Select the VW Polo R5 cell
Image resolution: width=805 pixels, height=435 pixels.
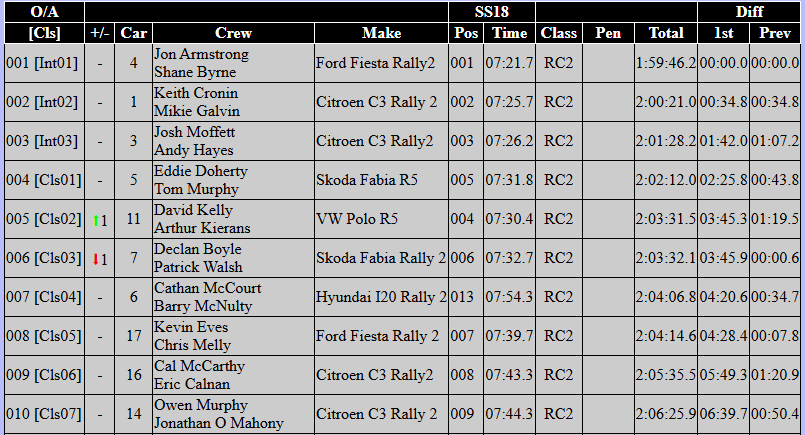(381, 219)
